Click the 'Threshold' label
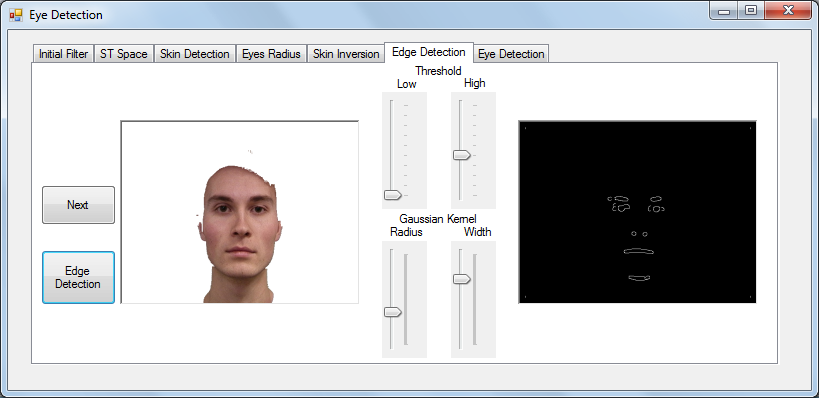 point(438,71)
